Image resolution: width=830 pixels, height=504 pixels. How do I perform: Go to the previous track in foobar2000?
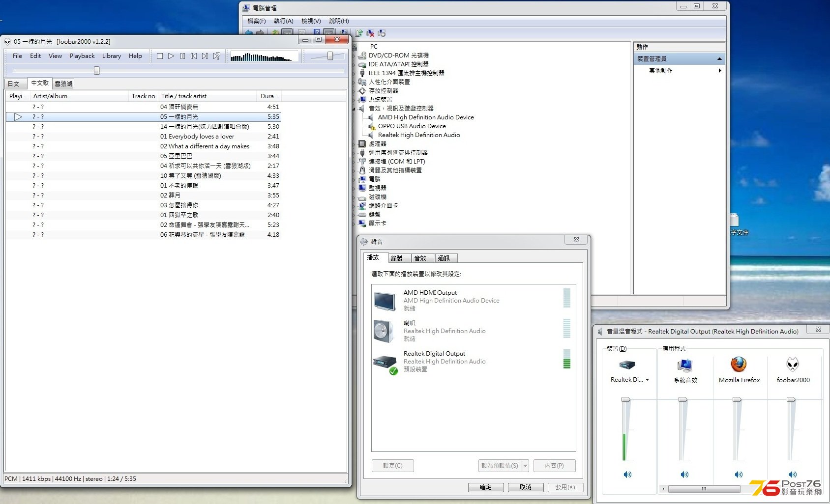tap(194, 56)
